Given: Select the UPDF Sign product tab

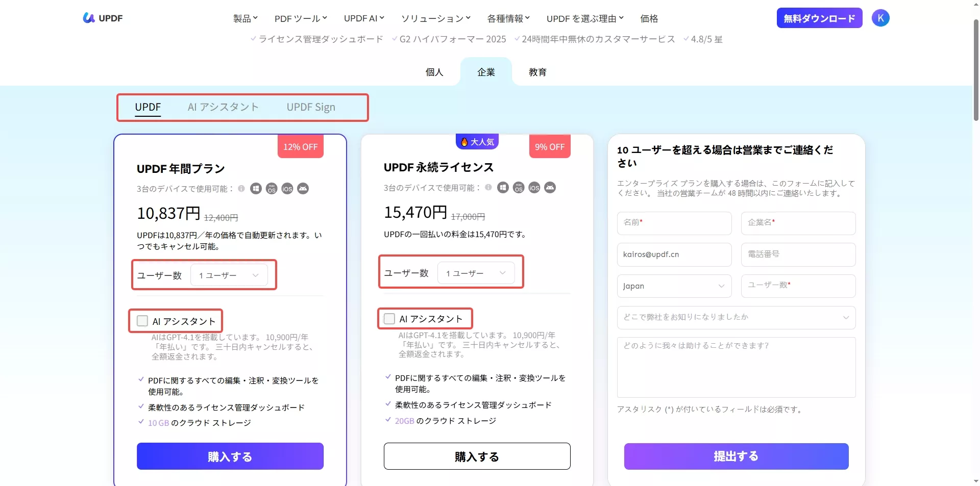Looking at the screenshot, I should pos(311,107).
